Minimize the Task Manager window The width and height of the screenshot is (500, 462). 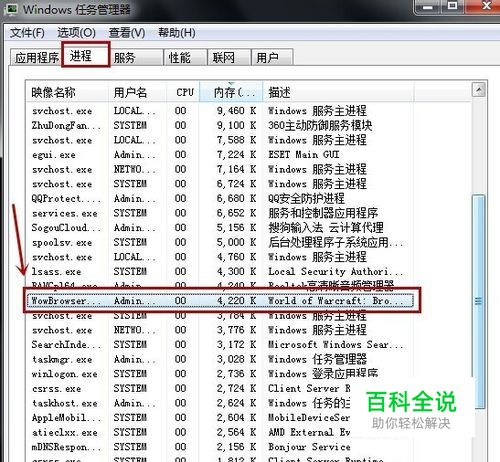[428, 7]
